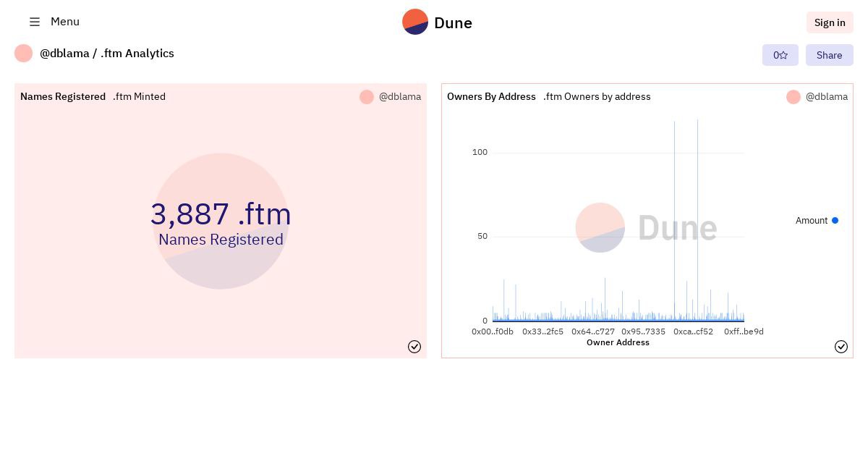Screen dimensions: 868x456
Task: Click '.ftm Owners by address' subtitle
Action: click(597, 96)
